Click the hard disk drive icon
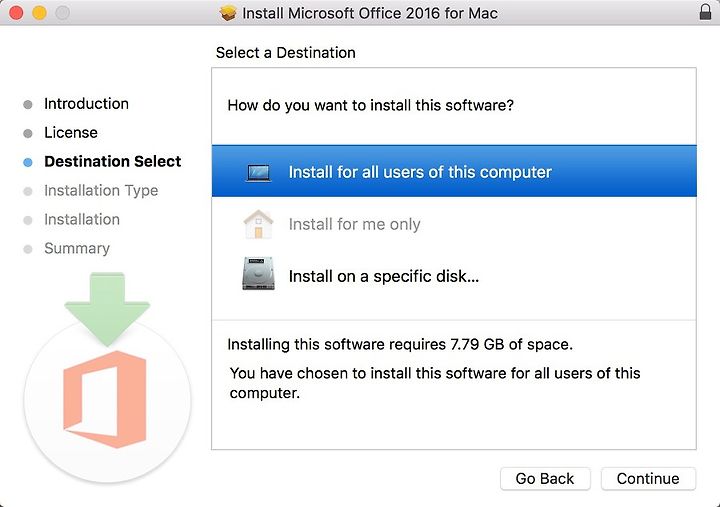 click(258, 273)
